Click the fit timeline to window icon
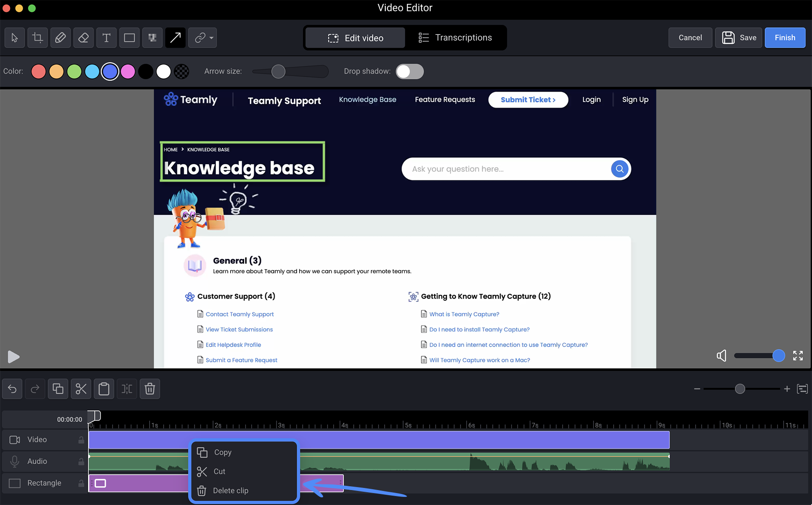The height and width of the screenshot is (505, 812). (x=802, y=389)
